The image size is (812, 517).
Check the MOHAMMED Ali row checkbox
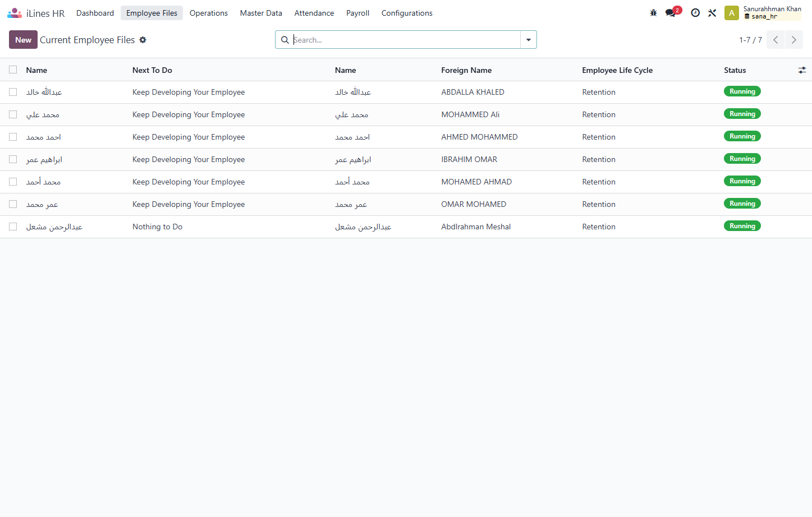[x=13, y=114]
